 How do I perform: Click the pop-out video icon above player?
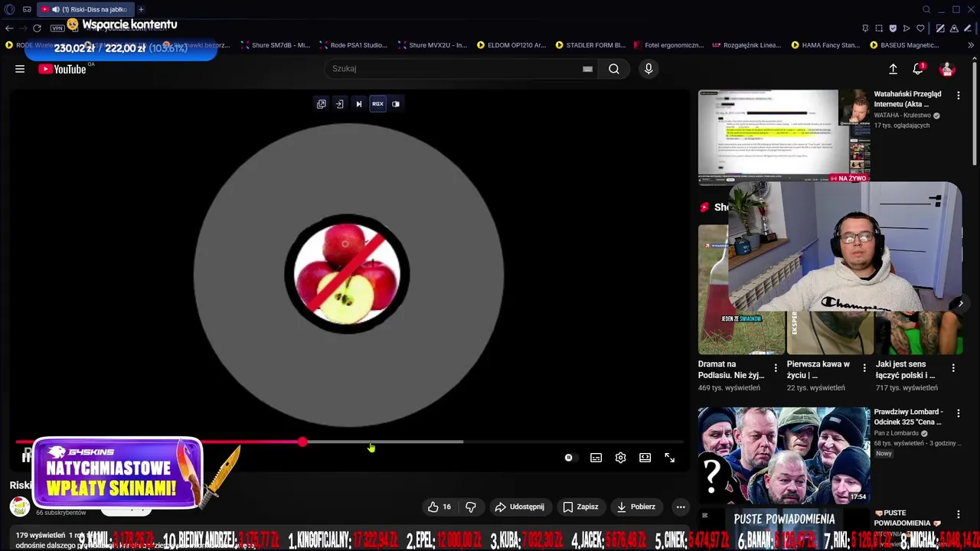tap(322, 104)
